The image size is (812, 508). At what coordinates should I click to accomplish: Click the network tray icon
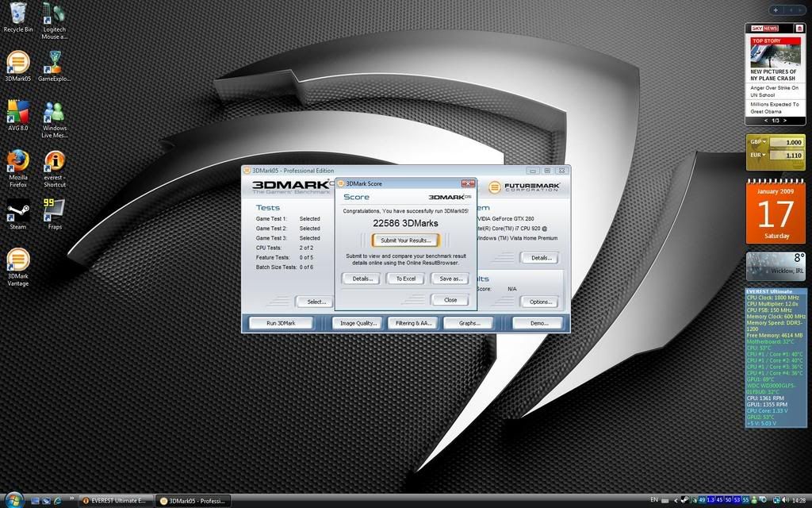tap(776, 500)
